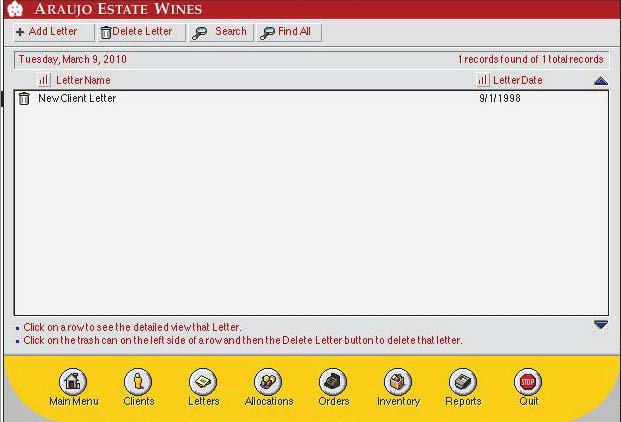Image resolution: width=621 pixels, height=422 pixels.
Task: Click the Quit stop sign icon
Action: pyautogui.click(x=528, y=382)
